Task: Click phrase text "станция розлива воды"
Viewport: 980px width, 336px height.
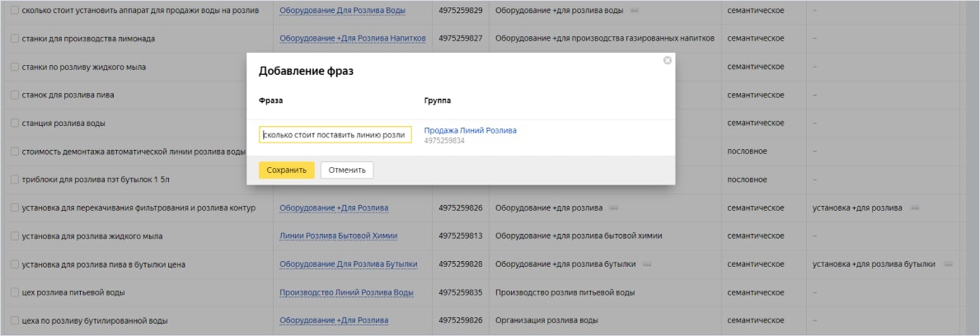Action: click(x=63, y=123)
